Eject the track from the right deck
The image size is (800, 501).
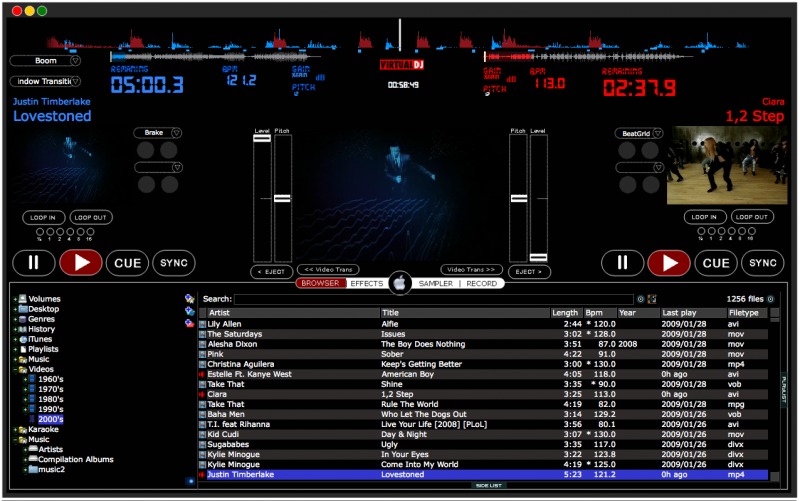(x=529, y=272)
